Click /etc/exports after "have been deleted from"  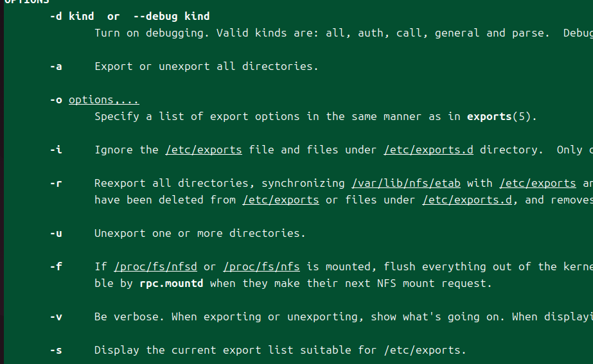coord(280,200)
